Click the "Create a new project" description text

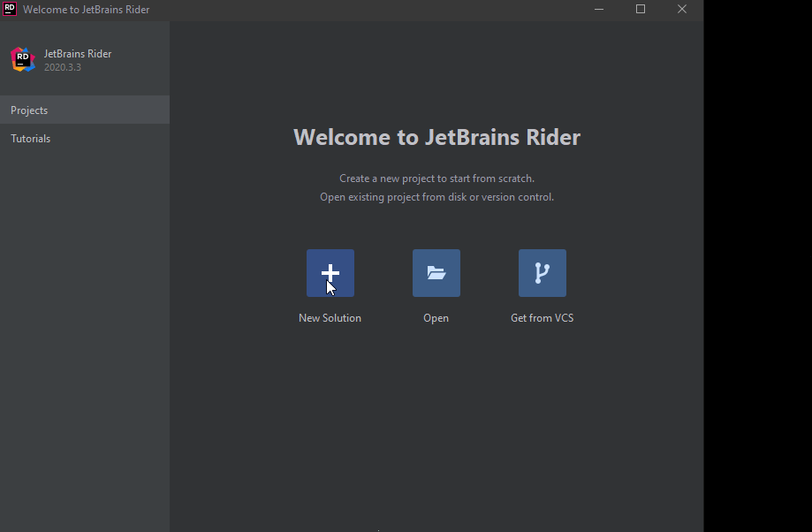436,178
